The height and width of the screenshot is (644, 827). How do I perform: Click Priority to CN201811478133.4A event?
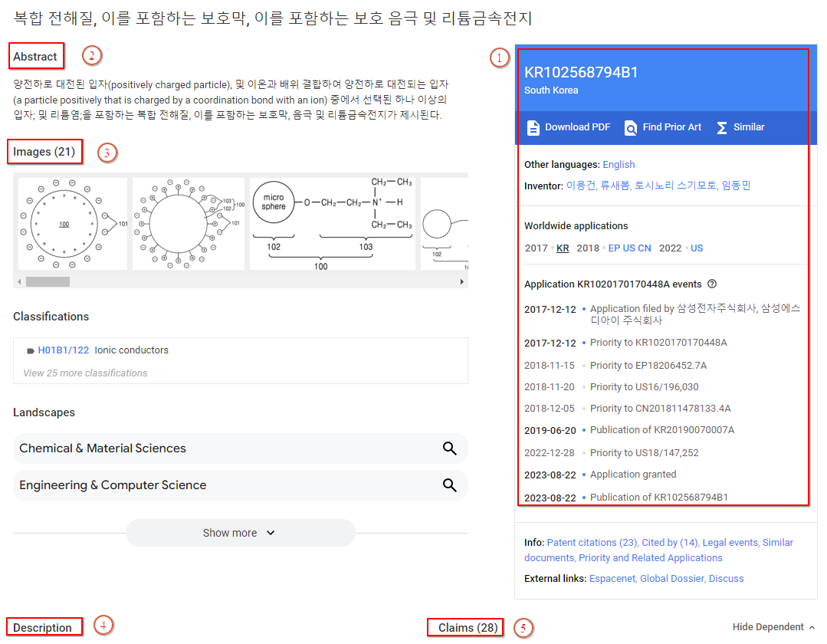(661, 409)
